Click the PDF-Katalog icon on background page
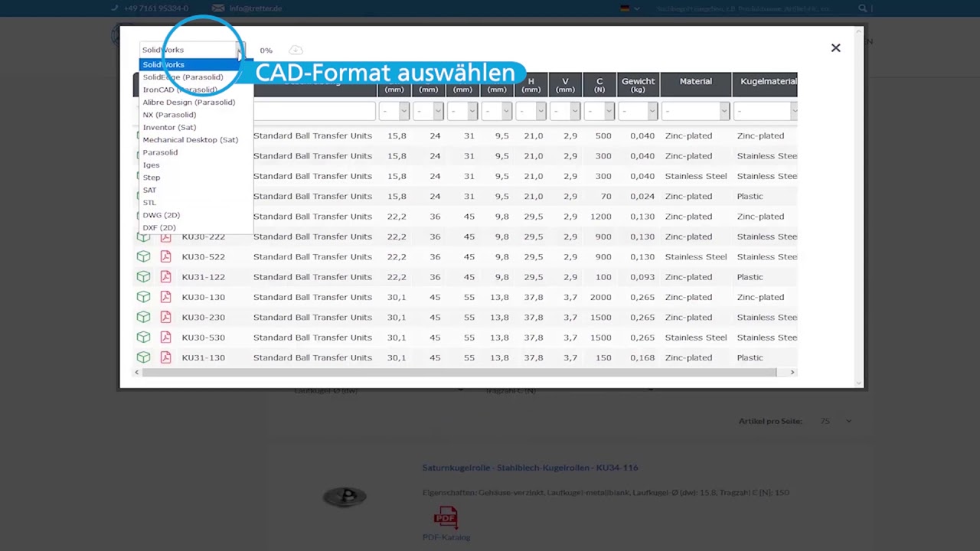This screenshot has width=980, height=551. (x=446, y=517)
